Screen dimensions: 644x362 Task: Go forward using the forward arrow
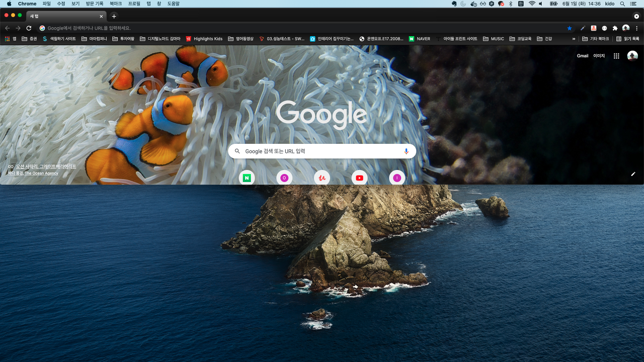(x=18, y=28)
